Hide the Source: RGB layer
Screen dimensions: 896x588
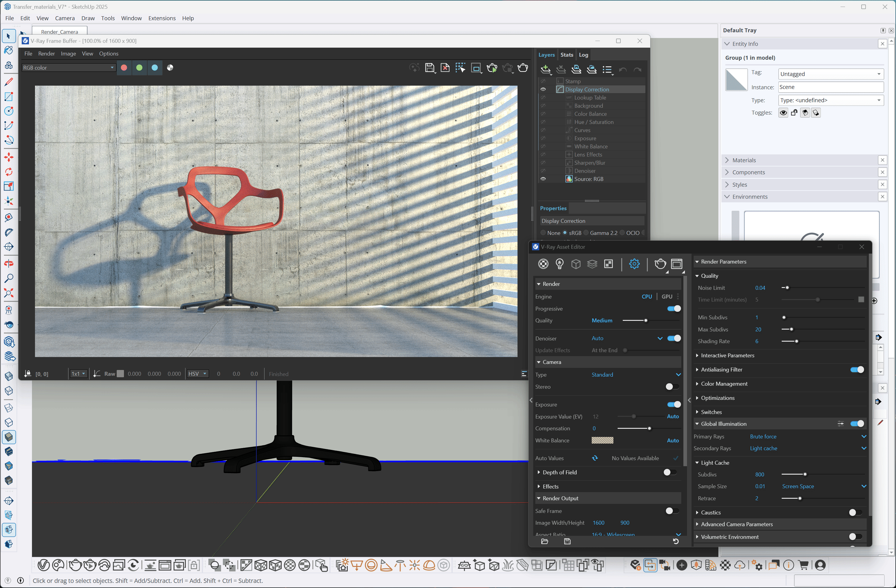tap(543, 179)
